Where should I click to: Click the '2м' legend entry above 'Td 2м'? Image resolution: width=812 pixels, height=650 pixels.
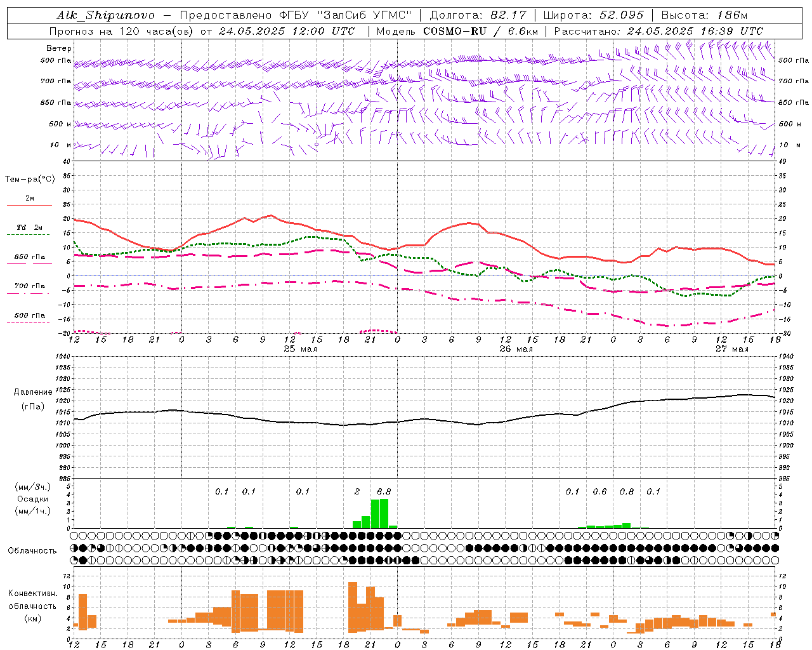[30, 198]
